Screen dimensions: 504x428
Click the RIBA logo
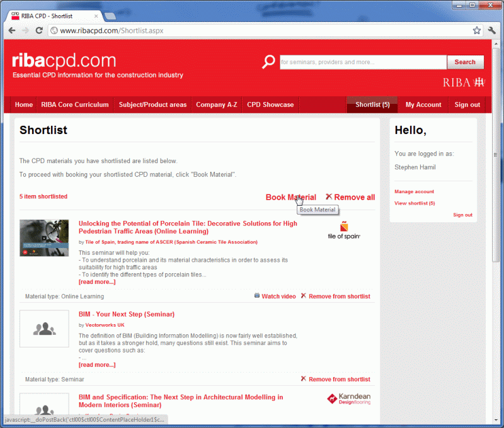point(464,82)
